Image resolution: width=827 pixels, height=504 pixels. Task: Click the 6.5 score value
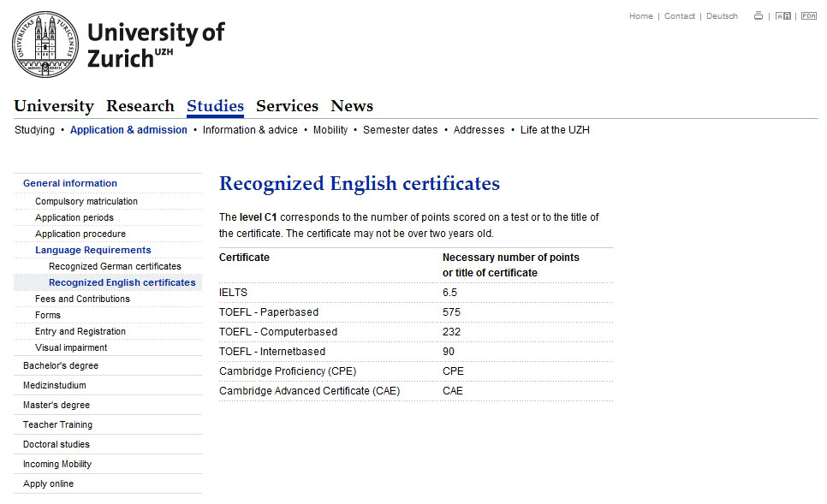pos(450,293)
